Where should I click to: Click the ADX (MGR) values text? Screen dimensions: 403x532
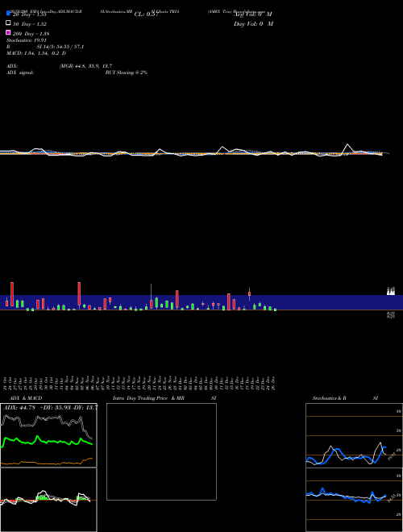(85, 66)
